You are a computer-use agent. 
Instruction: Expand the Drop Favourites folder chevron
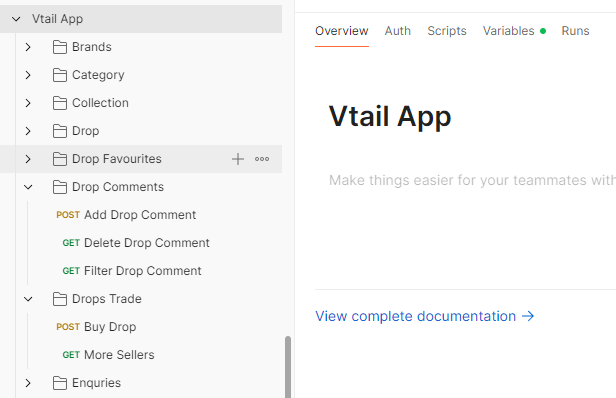click(28, 159)
